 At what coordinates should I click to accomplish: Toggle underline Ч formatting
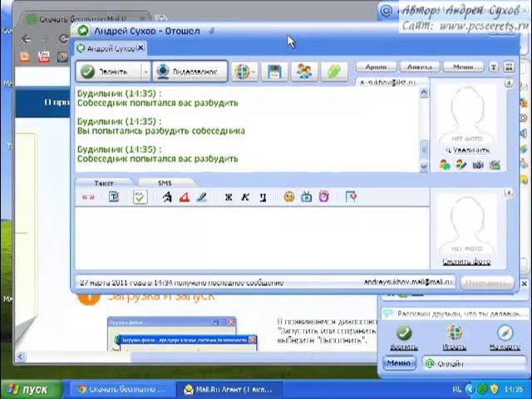(x=263, y=197)
